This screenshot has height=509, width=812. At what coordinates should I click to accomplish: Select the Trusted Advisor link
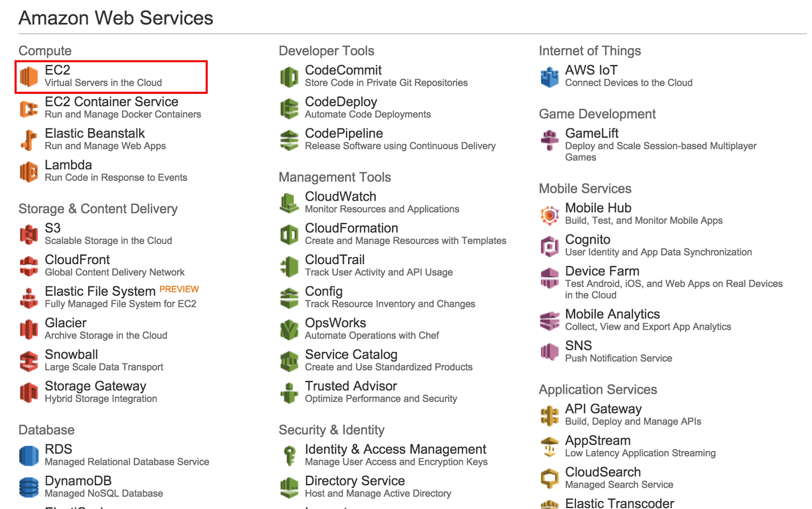[351, 386]
